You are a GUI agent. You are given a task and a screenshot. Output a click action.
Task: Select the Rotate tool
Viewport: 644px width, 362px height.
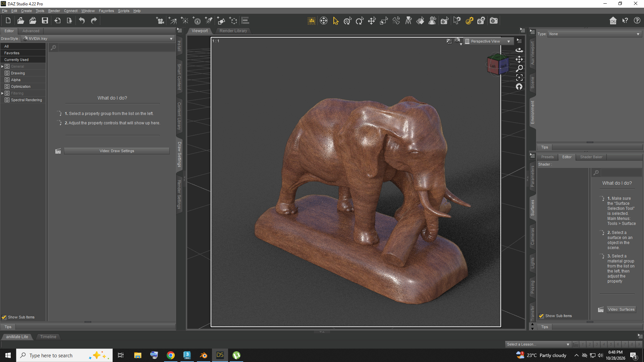(x=360, y=21)
